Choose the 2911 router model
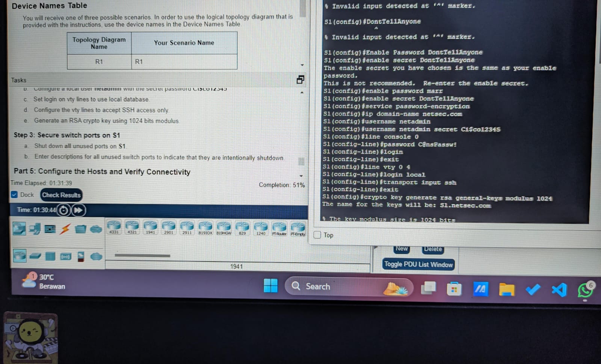This screenshot has width=601, height=364. tap(187, 227)
